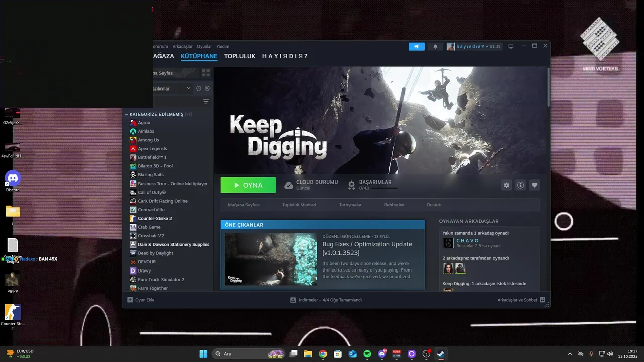
Task: Click the green OYNA play button
Action: click(x=248, y=185)
